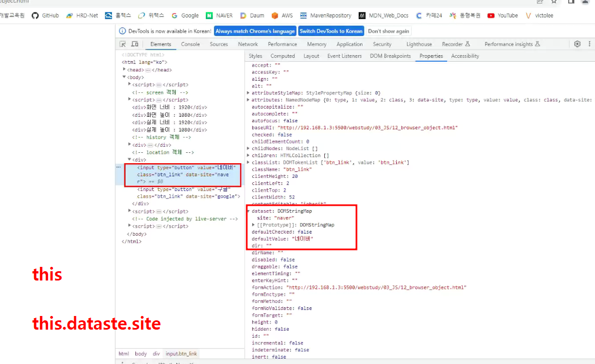Screen dimensions: 595x364
Task: Show the DOM Breakpoints pane
Action: coord(390,56)
